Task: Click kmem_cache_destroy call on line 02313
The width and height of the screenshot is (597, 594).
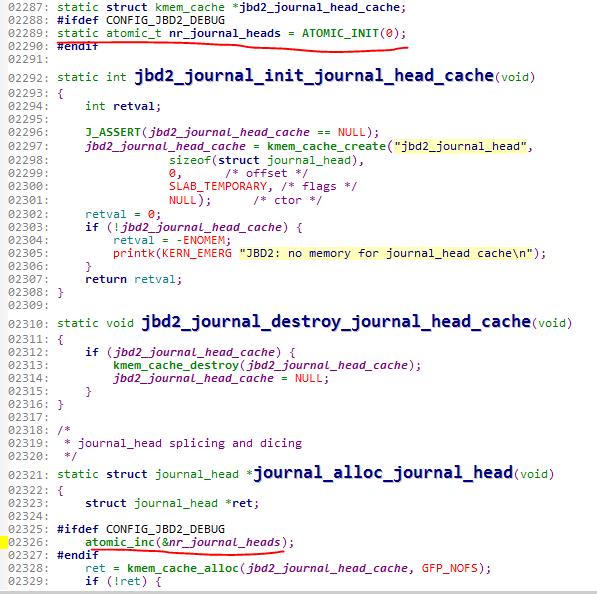Action: click(x=176, y=365)
